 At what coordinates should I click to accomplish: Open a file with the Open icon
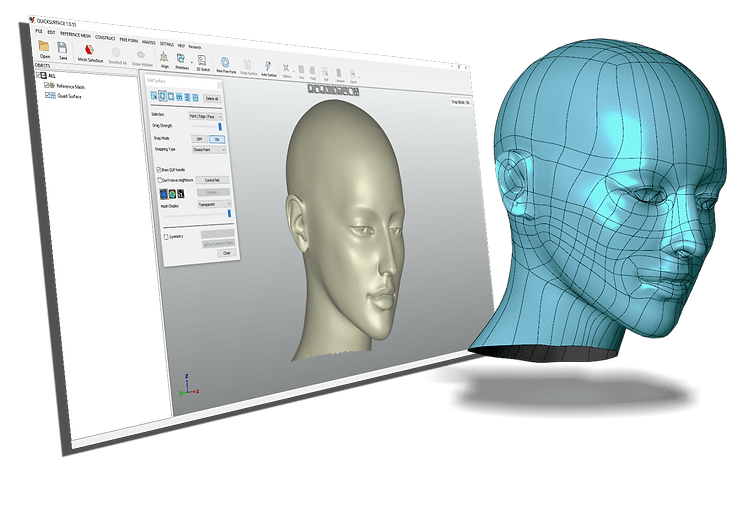tap(44, 46)
